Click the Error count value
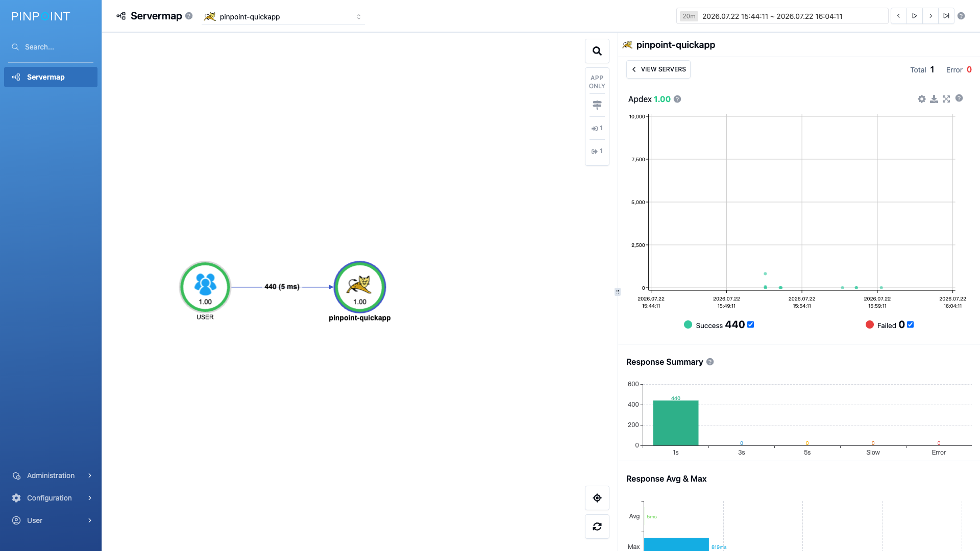The height and width of the screenshot is (551, 980). click(x=969, y=69)
